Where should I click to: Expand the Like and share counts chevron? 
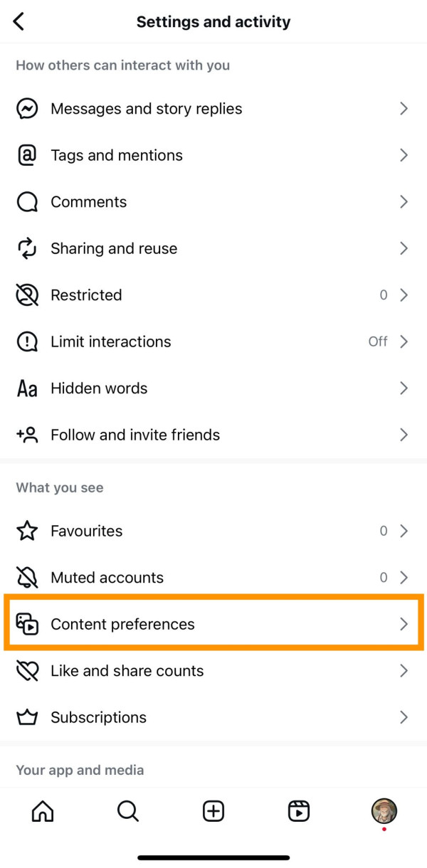tap(404, 671)
